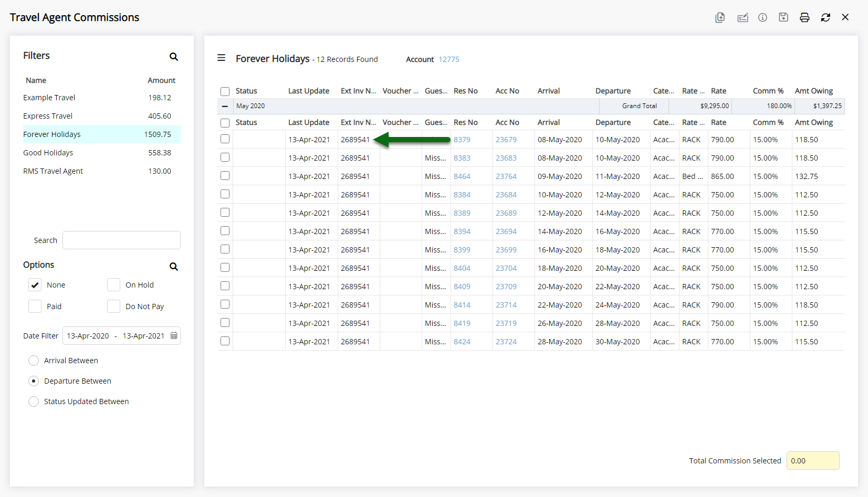Screen dimensions: 868x497
Task: Select RMS Travel Agent in the list
Action: tap(102, 171)
